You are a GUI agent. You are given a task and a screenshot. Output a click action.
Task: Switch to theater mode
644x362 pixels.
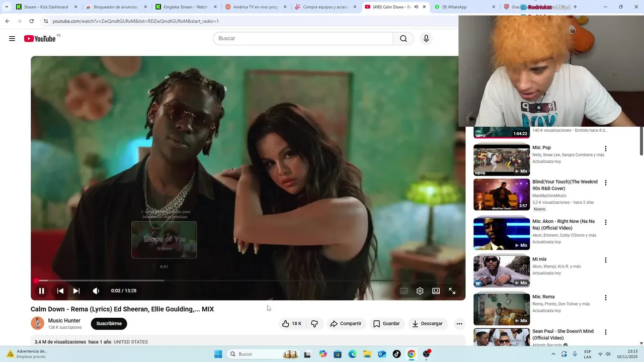(x=436, y=291)
